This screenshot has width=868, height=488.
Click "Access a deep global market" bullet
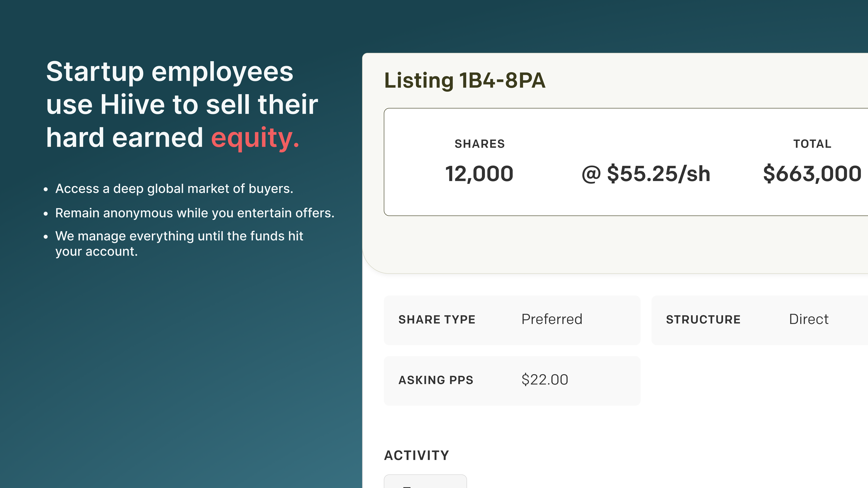pos(174,189)
